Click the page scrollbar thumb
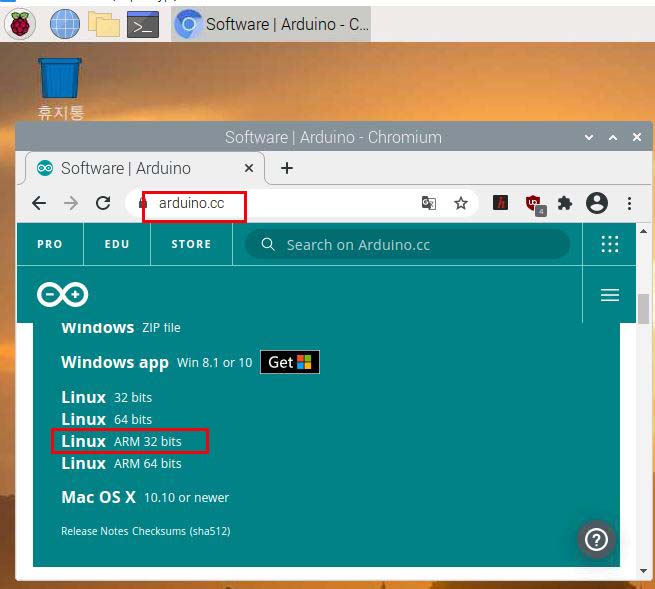Screen dimensions: 655x589 point(643,309)
